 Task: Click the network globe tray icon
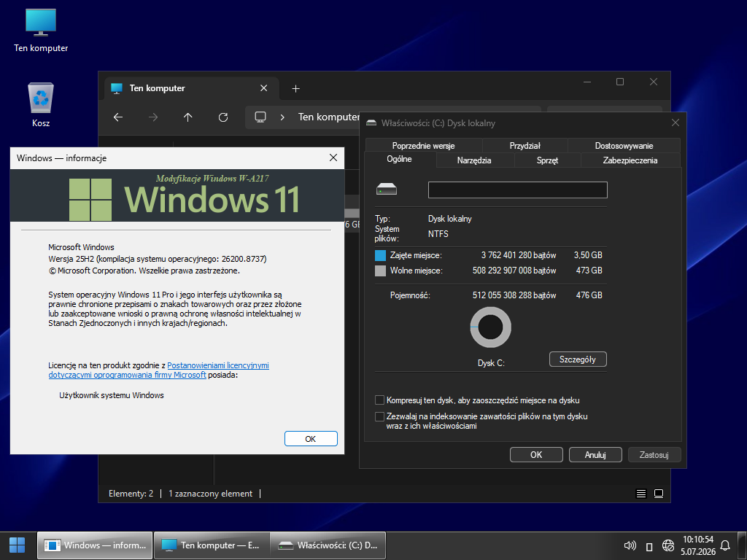click(668, 545)
